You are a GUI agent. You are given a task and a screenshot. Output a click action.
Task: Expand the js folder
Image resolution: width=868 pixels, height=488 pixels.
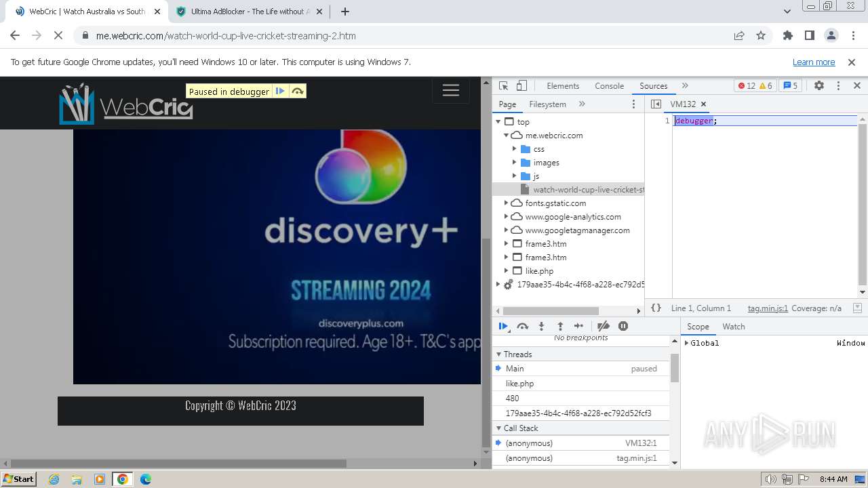point(515,176)
